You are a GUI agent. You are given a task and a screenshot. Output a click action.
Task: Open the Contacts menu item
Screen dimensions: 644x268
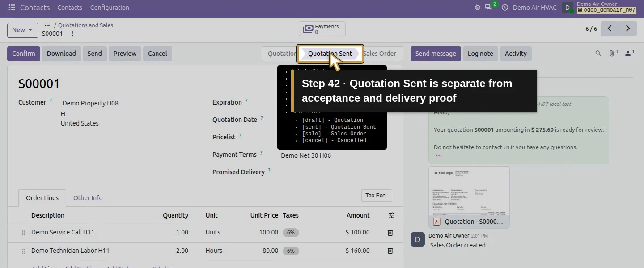(x=70, y=8)
